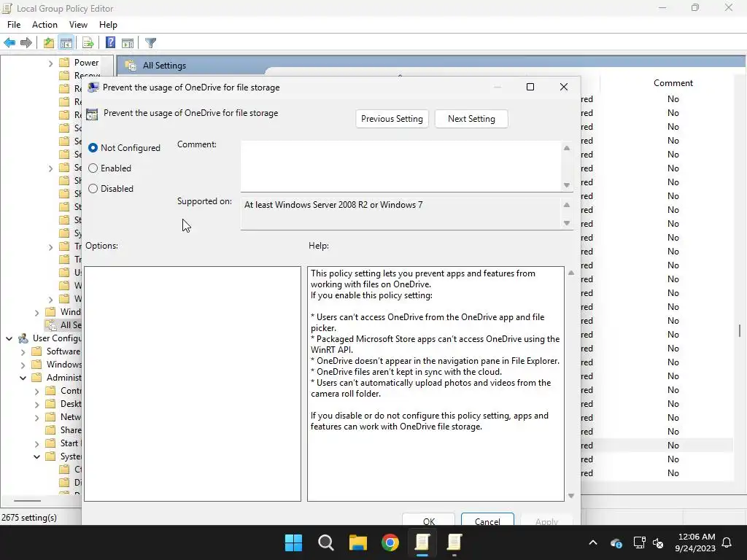The image size is (747, 560).
Task: Expand the Windows Settings node under User Configuration
Action: [23, 365]
